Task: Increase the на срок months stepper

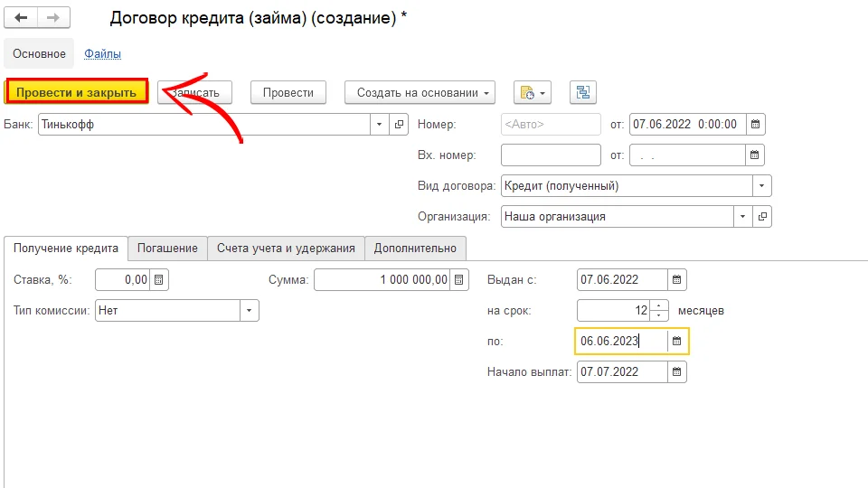Action: coord(659,305)
